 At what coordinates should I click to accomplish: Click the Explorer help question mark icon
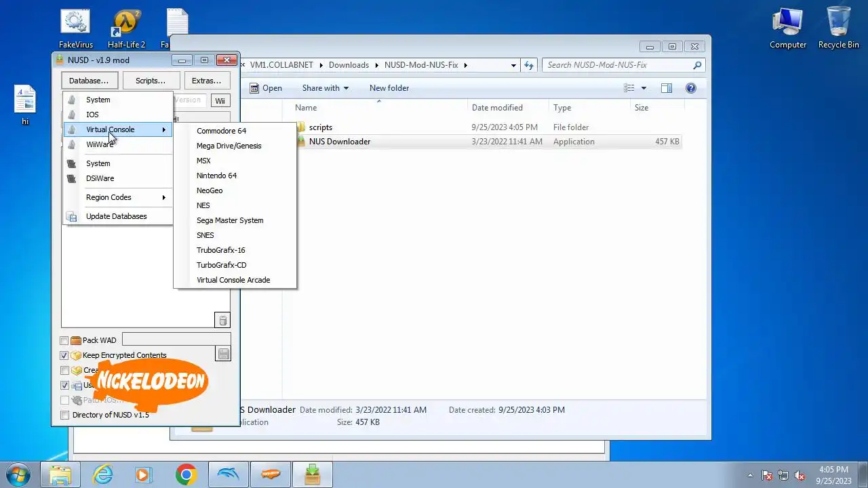tap(690, 88)
